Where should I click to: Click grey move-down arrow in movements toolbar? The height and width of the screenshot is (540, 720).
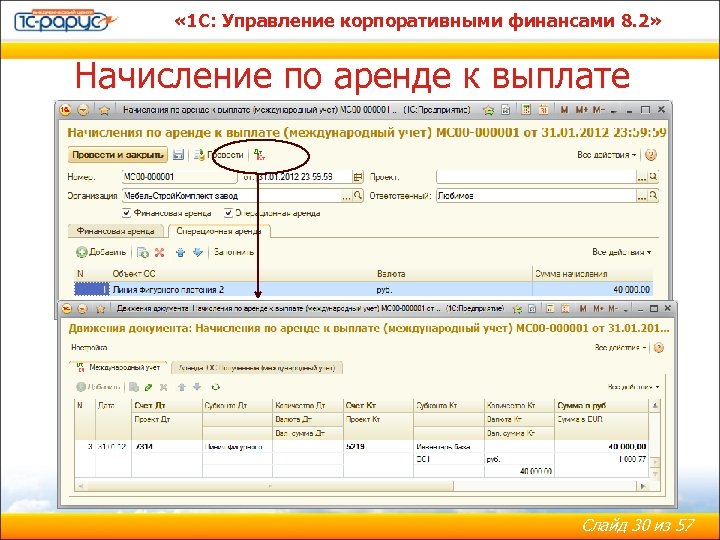[197, 387]
